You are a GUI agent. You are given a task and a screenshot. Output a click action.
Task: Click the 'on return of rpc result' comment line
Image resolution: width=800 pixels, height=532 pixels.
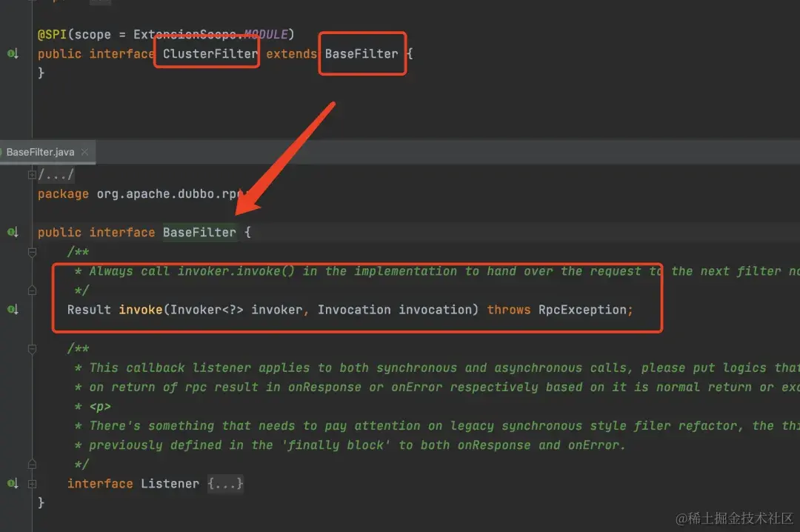[437, 387]
